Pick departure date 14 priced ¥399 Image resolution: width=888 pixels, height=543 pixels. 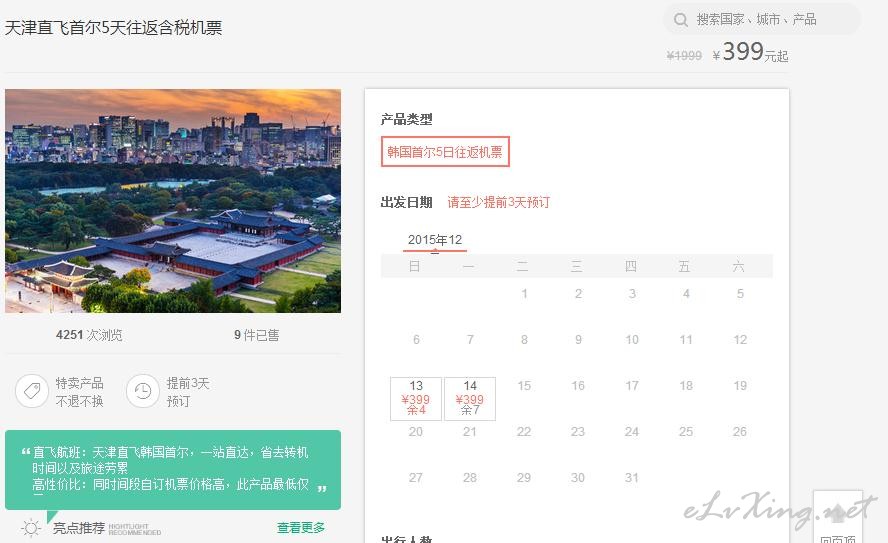[x=470, y=399]
